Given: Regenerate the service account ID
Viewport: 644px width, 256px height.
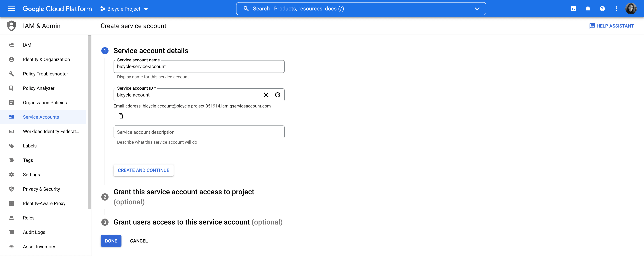Looking at the screenshot, I should click(277, 95).
